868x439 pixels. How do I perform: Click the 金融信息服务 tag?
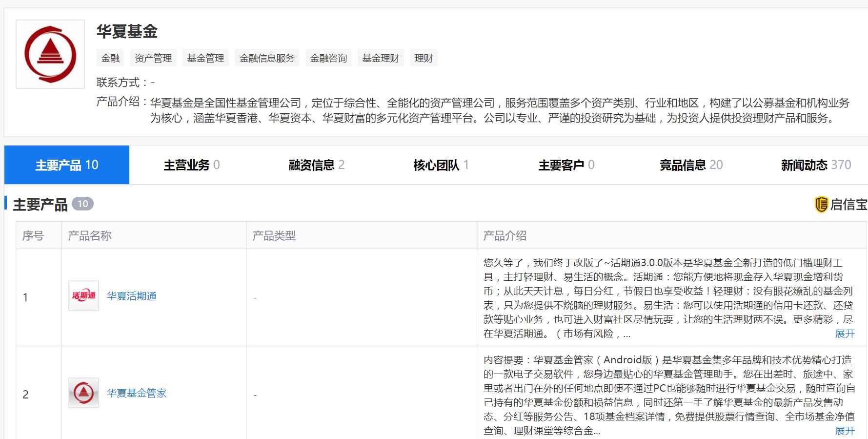click(x=267, y=58)
